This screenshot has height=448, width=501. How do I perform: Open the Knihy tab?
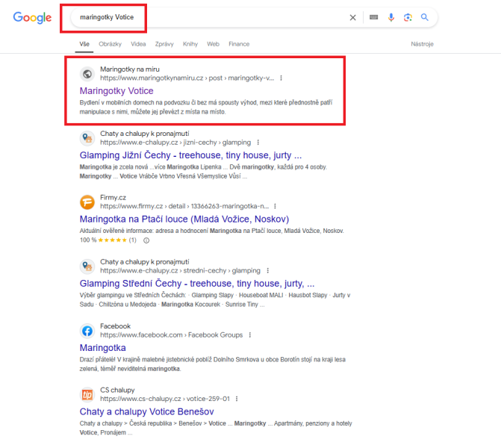[190, 44]
